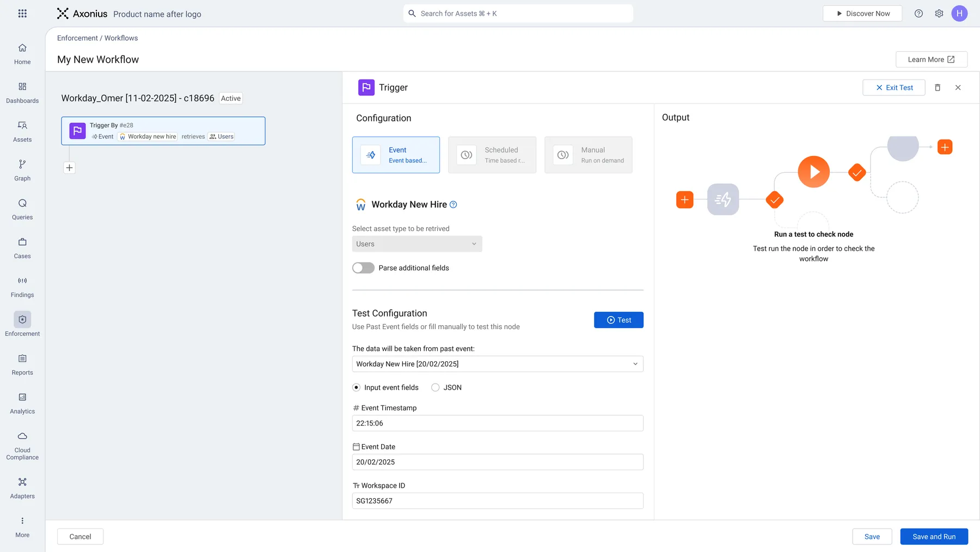This screenshot has width=980, height=552.
Task: Open the past event dropdown
Action: (498, 364)
